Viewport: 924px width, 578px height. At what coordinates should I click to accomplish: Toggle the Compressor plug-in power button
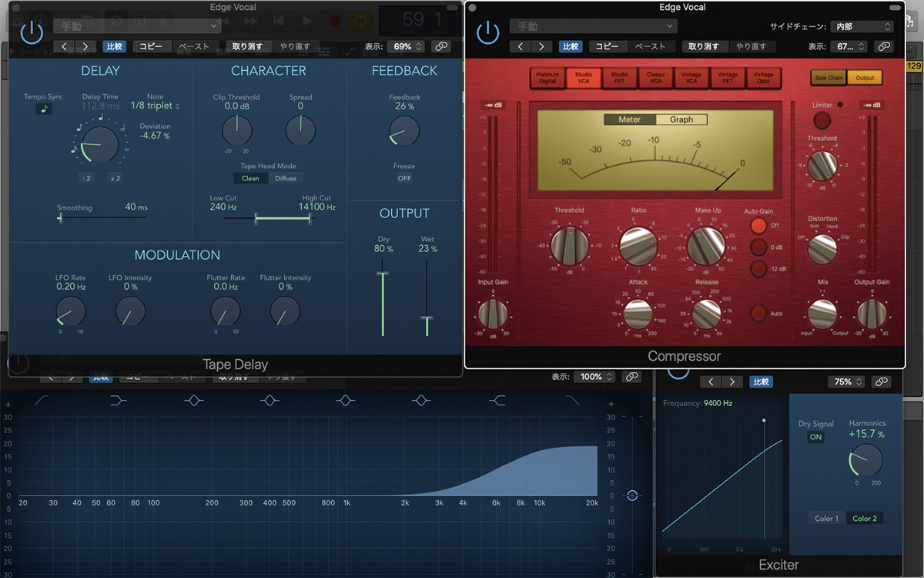coord(488,33)
